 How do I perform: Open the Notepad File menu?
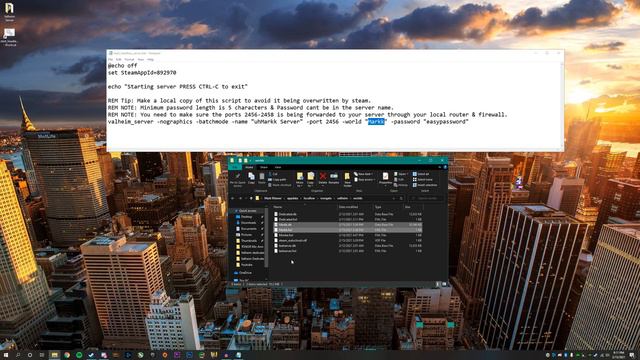(110, 59)
